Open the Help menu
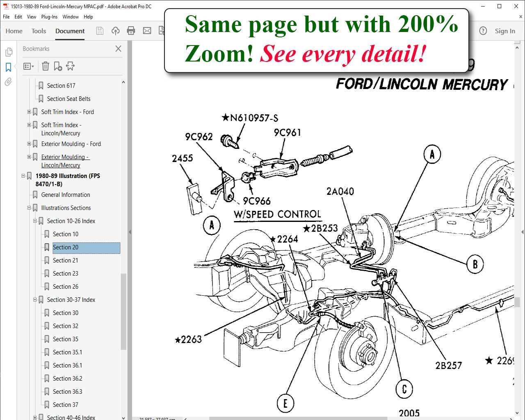Screen dimensions: 525x420 point(88,17)
